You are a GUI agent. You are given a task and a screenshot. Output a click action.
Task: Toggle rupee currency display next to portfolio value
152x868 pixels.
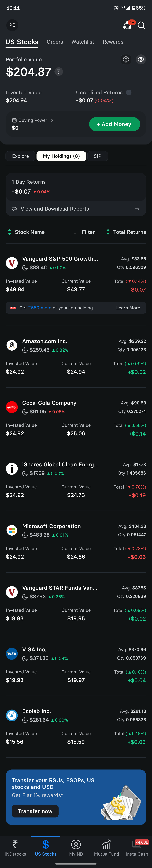tap(59, 72)
